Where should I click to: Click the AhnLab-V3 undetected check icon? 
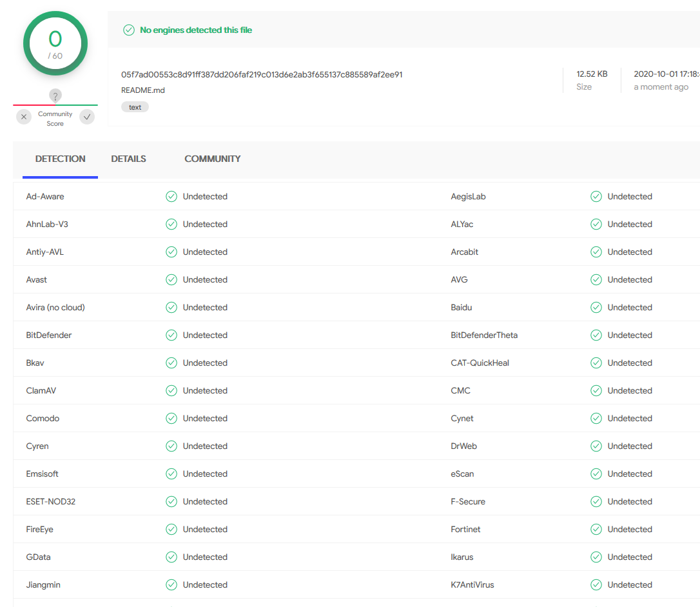[171, 224]
